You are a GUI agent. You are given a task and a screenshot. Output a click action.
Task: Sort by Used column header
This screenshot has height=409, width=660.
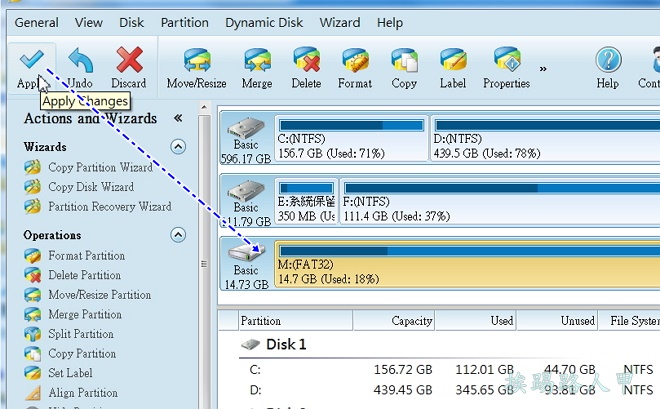pos(476,321)
